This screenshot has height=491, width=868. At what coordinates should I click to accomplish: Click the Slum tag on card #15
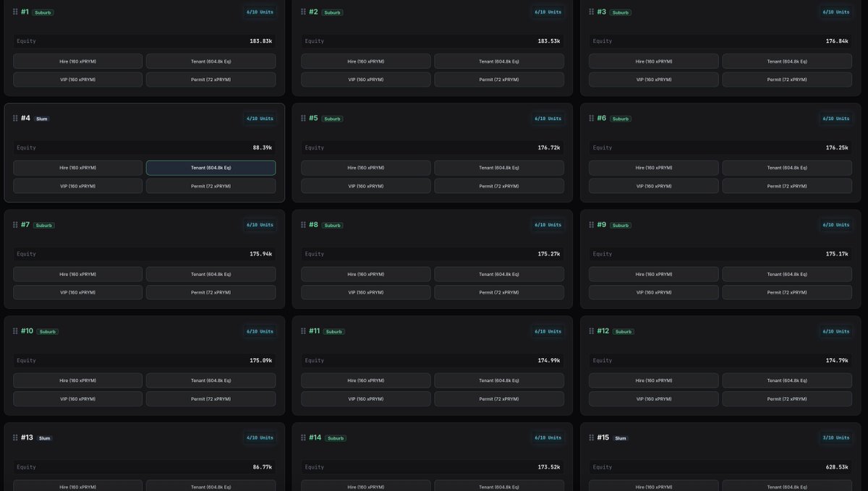[x=621, y=438]
